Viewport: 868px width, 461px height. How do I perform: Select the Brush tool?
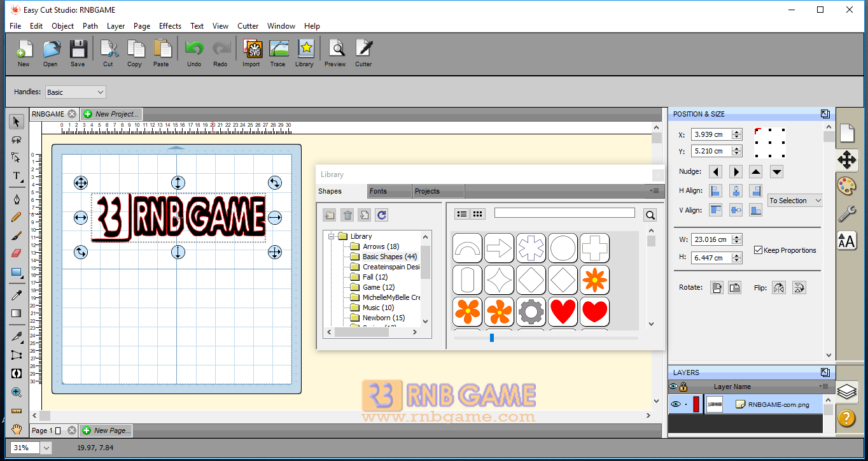coord(17,236)
